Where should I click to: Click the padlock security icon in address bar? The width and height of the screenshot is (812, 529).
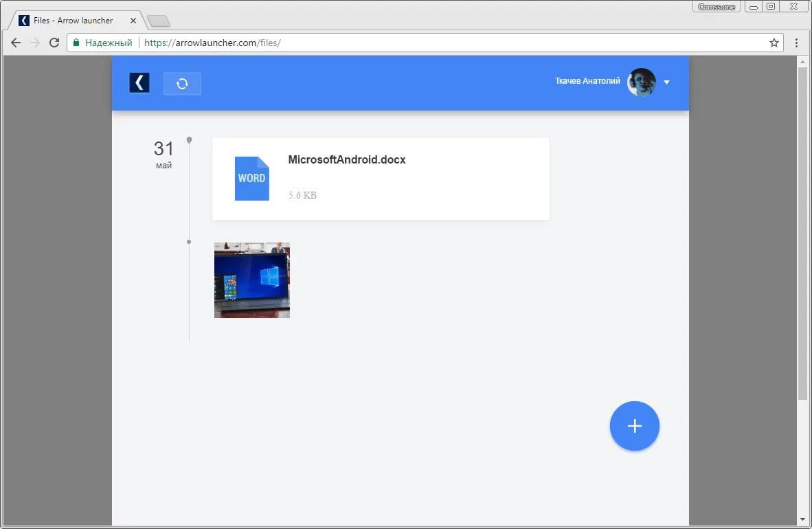tap(76, 42)
